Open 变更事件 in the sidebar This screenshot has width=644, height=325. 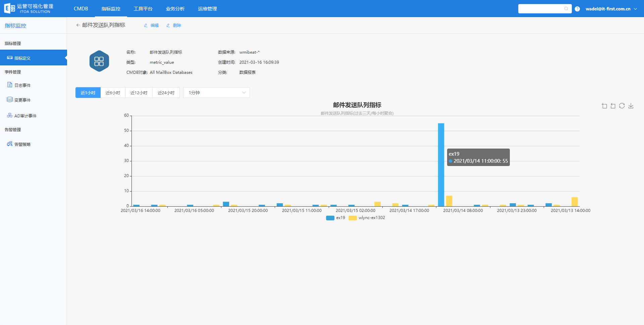[x=22, y=100]
